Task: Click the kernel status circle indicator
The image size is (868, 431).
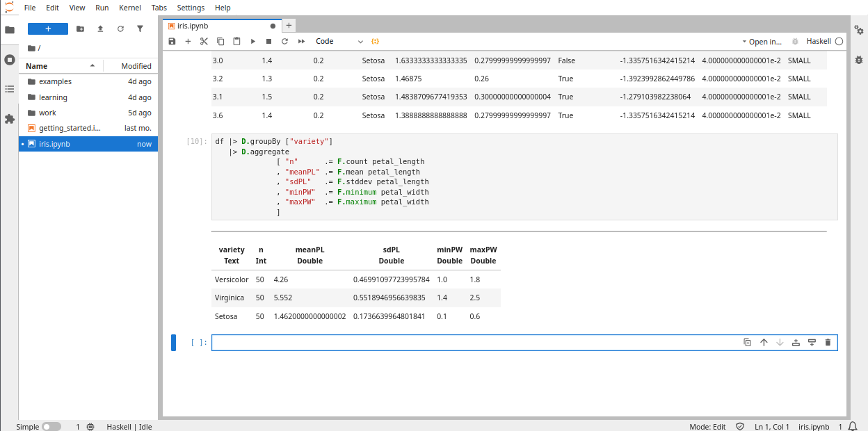Action: (x=839, y=42)
